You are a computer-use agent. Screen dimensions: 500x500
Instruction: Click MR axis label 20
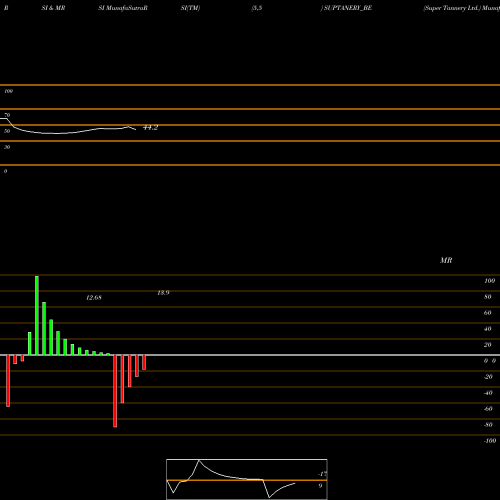[x=487, y=345]
